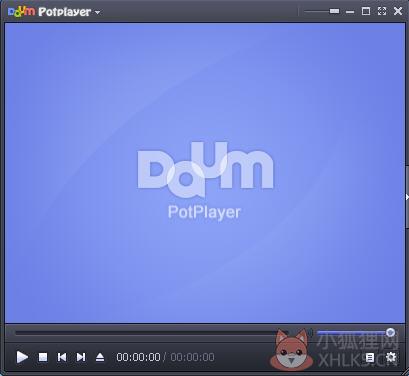Screen dimensions: 409x376
Task: Close the PotPlayer window
Action: coord(398,11)
